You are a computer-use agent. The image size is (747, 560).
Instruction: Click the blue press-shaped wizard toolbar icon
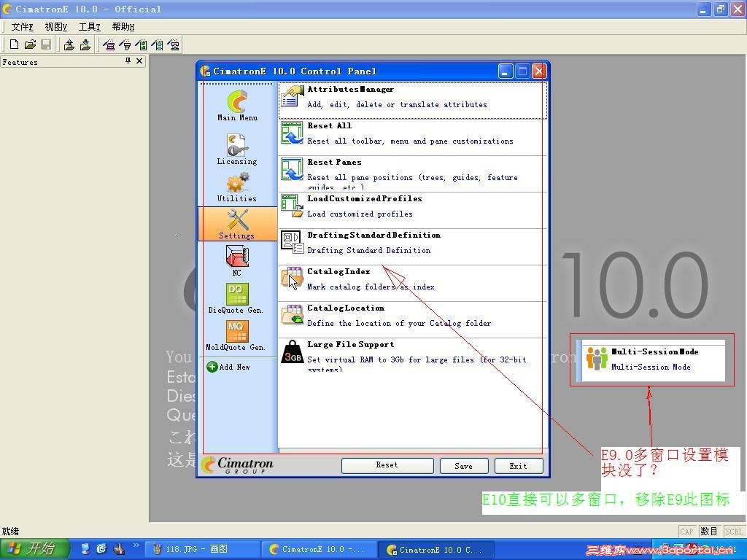click(174, 44)
